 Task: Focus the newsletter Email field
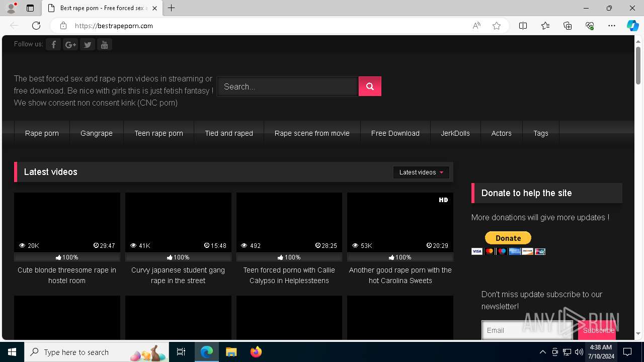[527, 330]
